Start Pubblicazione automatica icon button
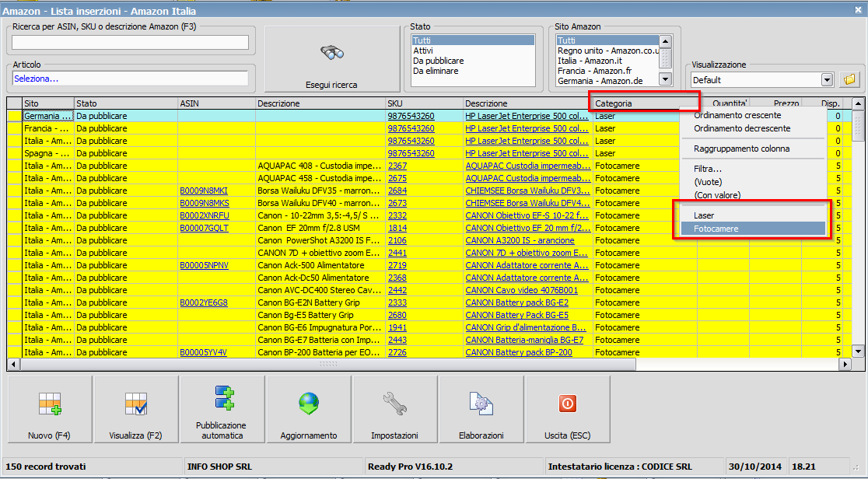This screenshot has height=479, width=868. 222,397
